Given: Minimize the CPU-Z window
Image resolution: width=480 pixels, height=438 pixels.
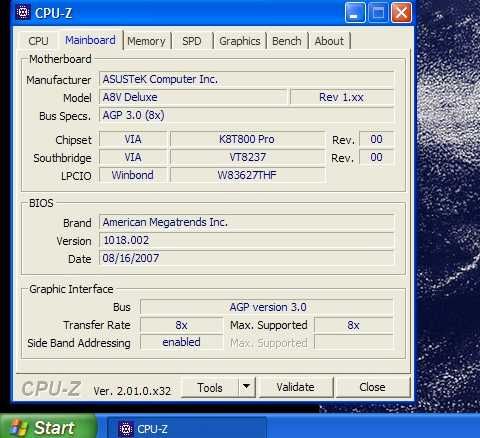Looking at the screenshot, I should point(355,13).
